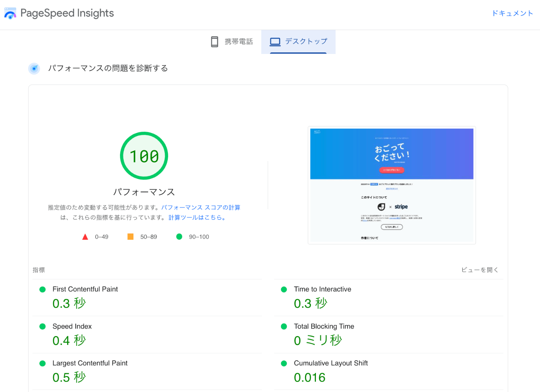
Task: Open the ドキュメント link
Action: point(512,13)
